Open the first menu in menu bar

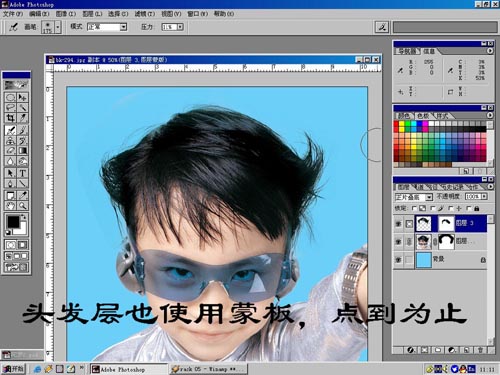click(13, 14)
